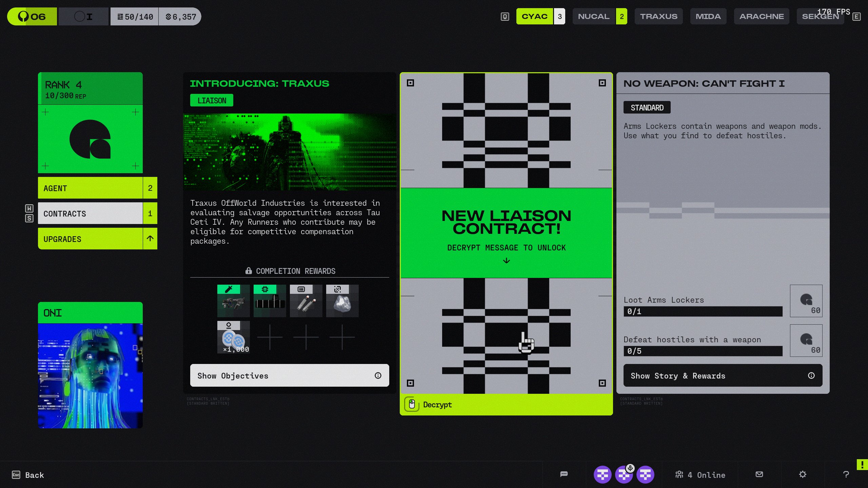This screenshot has width=868, height=488.
Task: Open the Agent menu item
Action: point(90,188)
